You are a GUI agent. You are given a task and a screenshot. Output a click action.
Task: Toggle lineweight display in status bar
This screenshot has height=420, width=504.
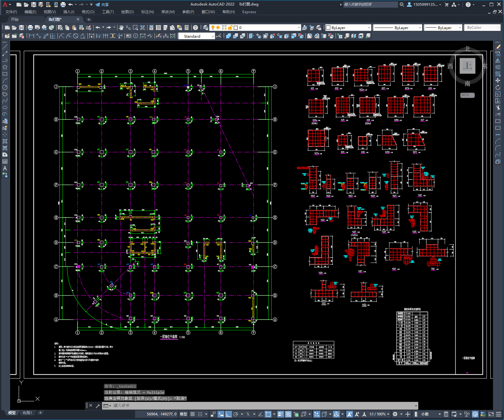pyautogui.click(x=281, y=414)
